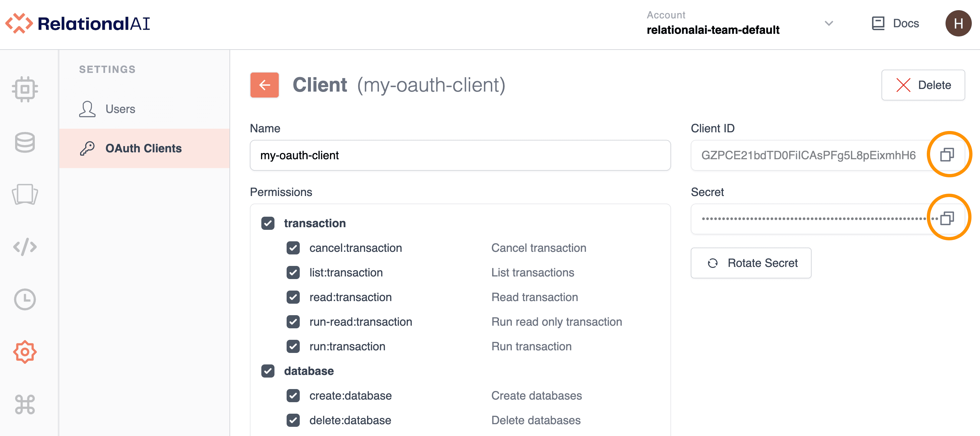Open the compute engines sidebar icon
This screenshot has height=436, width=980.
coord(25,89)
